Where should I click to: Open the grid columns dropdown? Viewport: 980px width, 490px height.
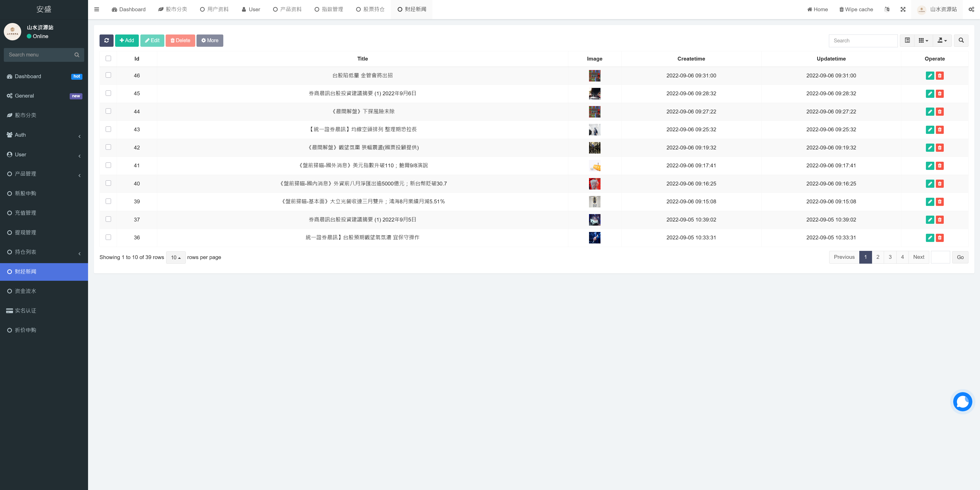923,40
